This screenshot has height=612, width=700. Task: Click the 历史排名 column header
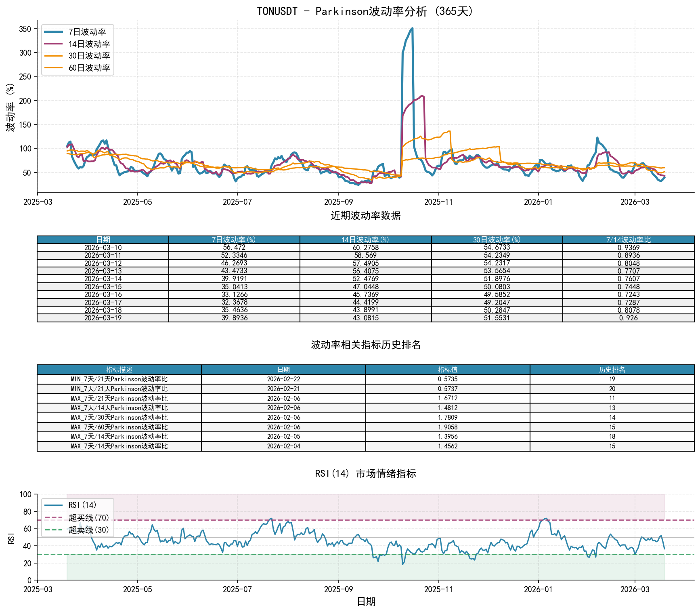pyautogui.click(x=612, y=370)
